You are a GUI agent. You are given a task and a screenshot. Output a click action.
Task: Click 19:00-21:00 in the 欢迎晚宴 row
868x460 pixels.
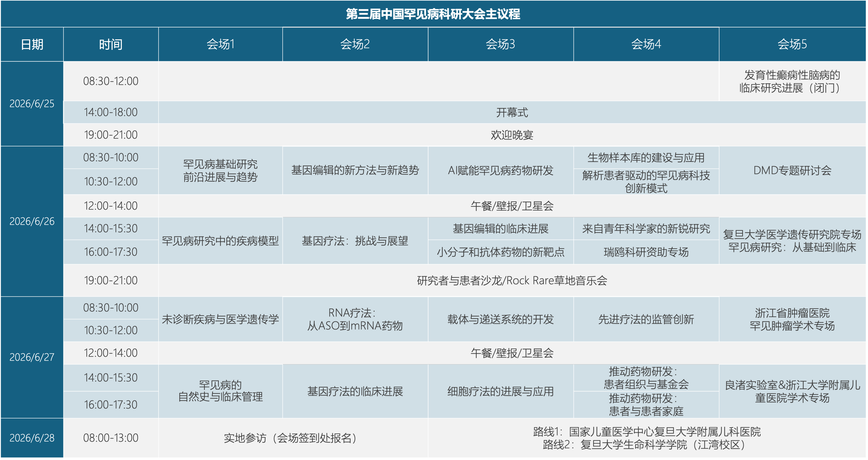(x=111, y=135)
